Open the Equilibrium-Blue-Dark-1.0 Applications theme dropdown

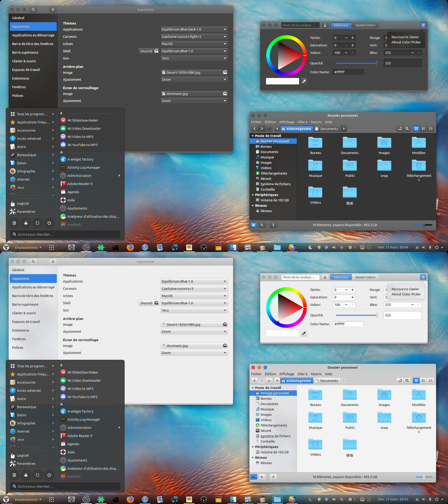click(194, 29)
